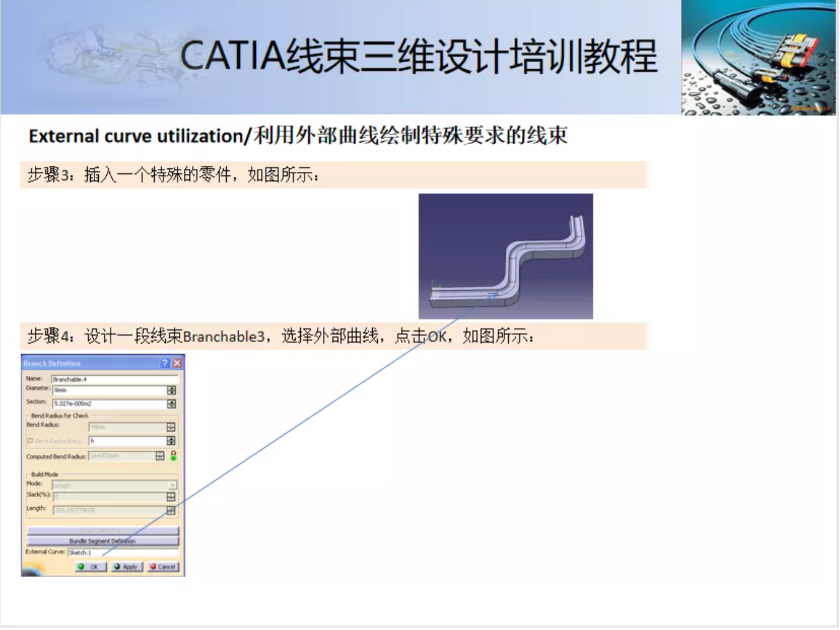The width and height of the screenshot is (840, 630).
Task: Click the 3D cable tray part image
Action: (505, 256)
